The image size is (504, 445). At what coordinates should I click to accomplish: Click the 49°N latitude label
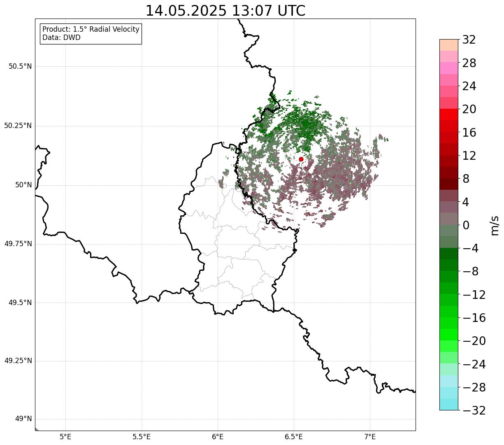[x=23, y=419]
